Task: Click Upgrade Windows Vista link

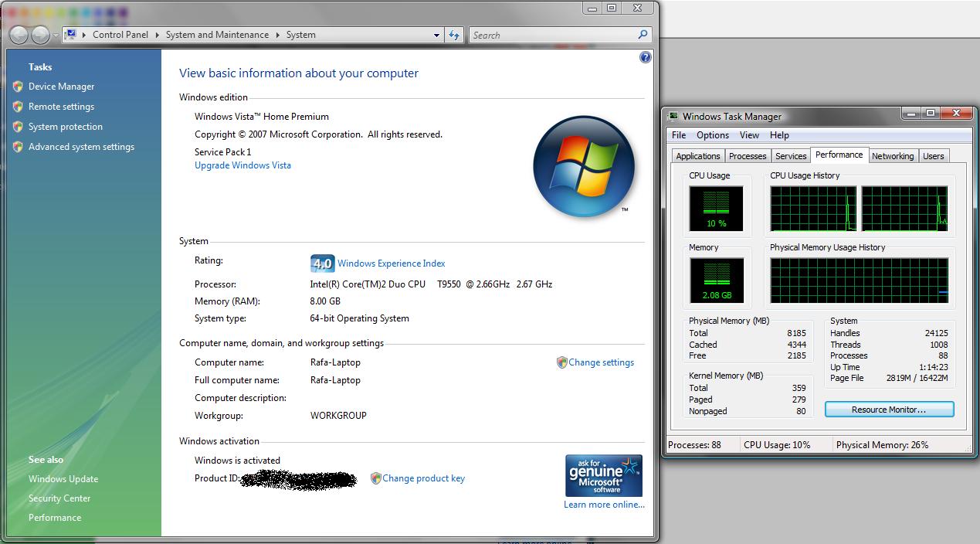Action: (x=242, y=165)
